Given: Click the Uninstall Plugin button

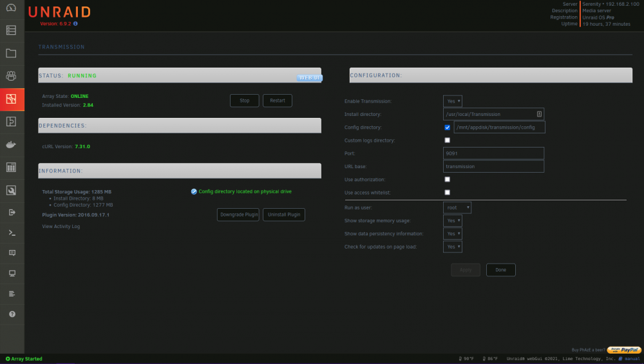Looking at the screenshot, I should coord(284,215).
